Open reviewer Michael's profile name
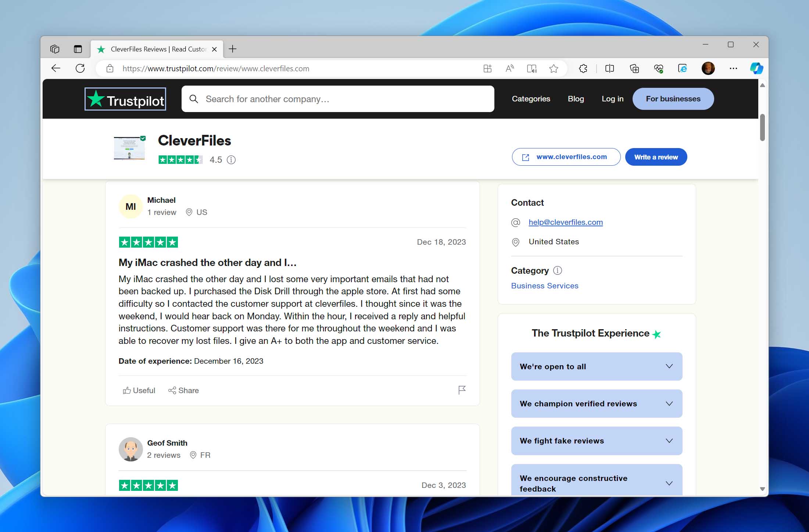The width and height of the screenshot is (809, 532). (x=161, y=200)
